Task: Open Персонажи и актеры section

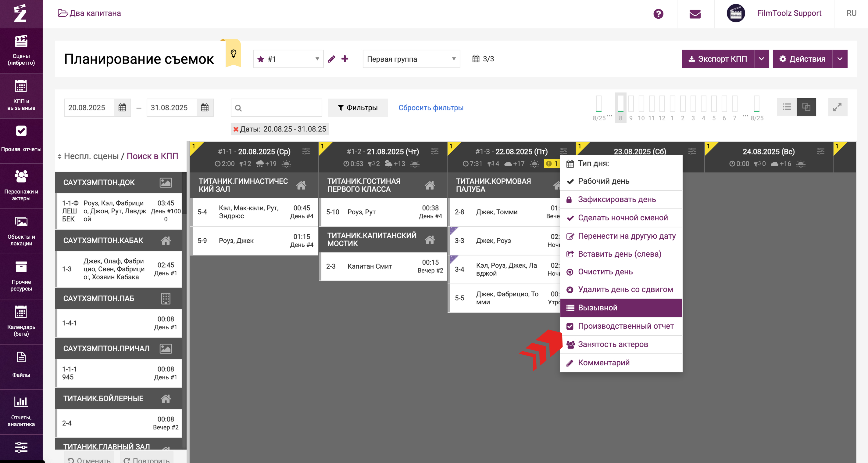Action: point(21,186)
